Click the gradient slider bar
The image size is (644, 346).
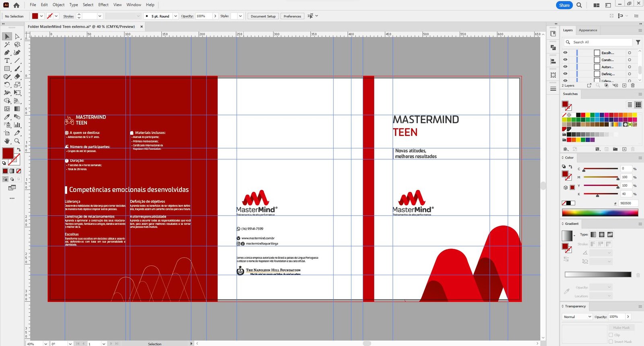pos(598,274)
